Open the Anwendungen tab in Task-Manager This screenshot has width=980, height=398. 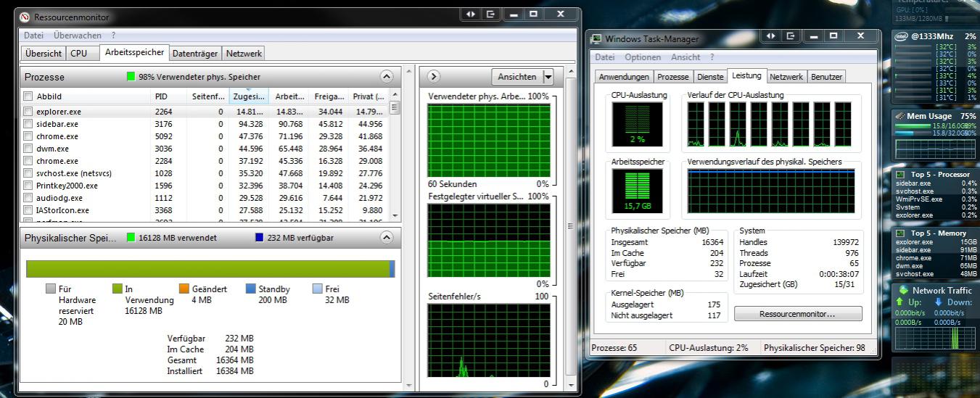click(624, 77)
